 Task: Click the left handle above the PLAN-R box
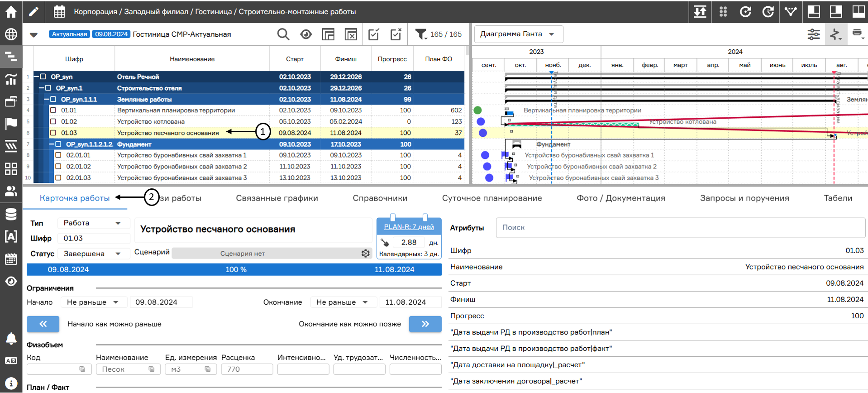coord(393,217)
